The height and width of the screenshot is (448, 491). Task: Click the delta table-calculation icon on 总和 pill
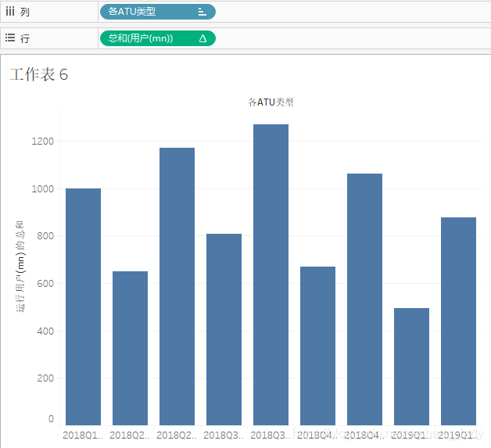[x=202, y=38]
